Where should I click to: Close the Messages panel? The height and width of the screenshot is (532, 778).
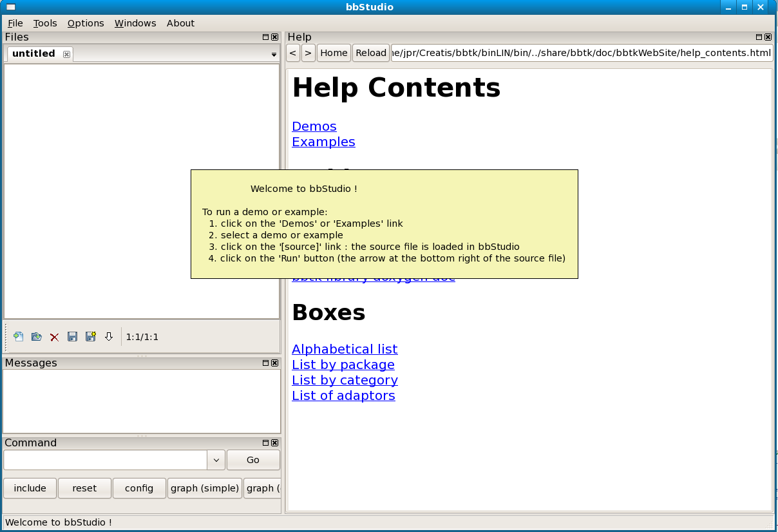[x=275, y=363]
